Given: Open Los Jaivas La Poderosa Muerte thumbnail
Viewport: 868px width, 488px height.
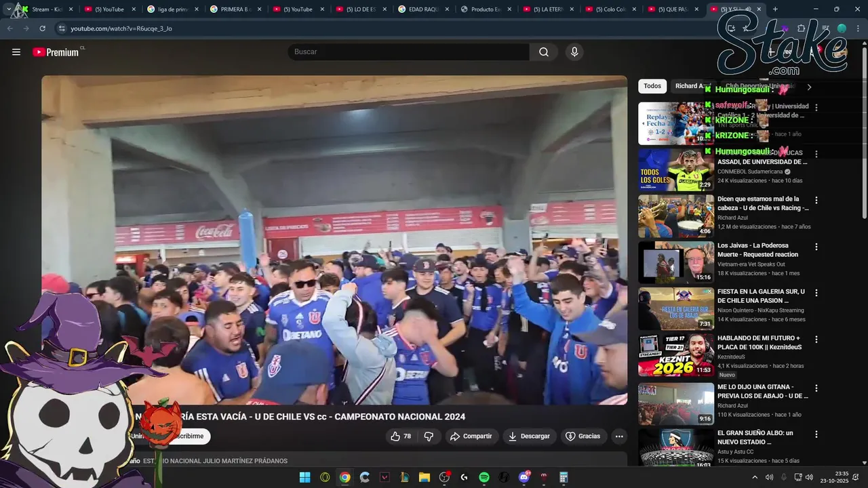Looking at the screenshot, I should click(676, 262).
